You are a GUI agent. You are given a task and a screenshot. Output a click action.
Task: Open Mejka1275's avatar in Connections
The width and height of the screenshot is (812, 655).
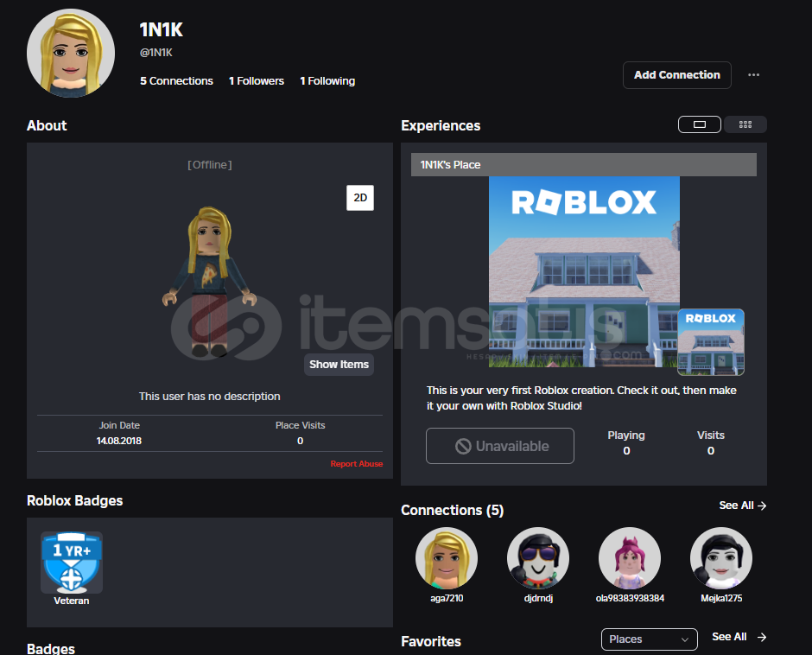pyautogui.click(x=721, y=558)
